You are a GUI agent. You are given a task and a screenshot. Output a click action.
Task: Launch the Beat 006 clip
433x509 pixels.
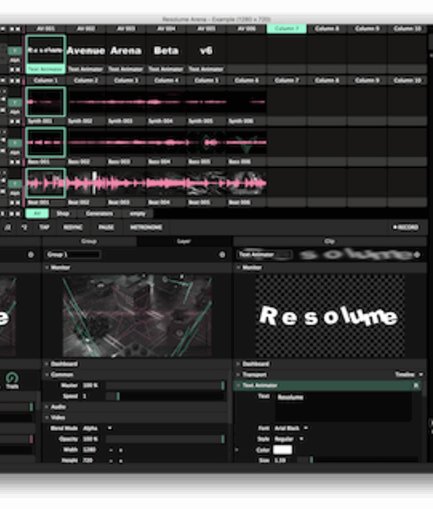246,183
